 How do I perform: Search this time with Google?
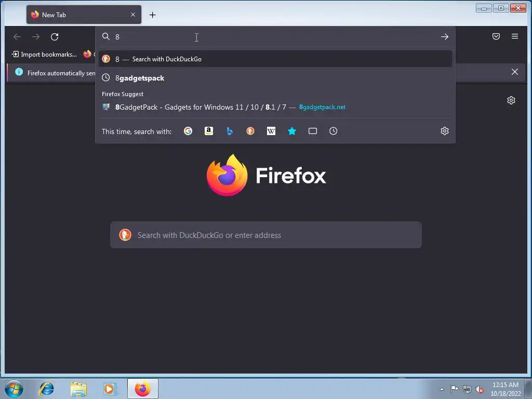[x=188, y=131]
